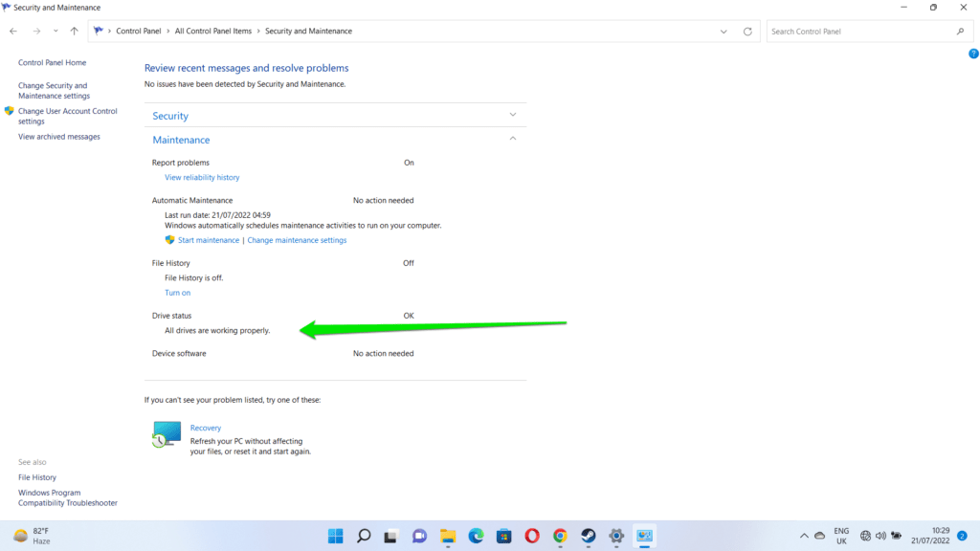Image resolution: width=980 pixels, height=551 pixels.
Task: Click the volume icon in the system tray
Action: coord(880,536)
